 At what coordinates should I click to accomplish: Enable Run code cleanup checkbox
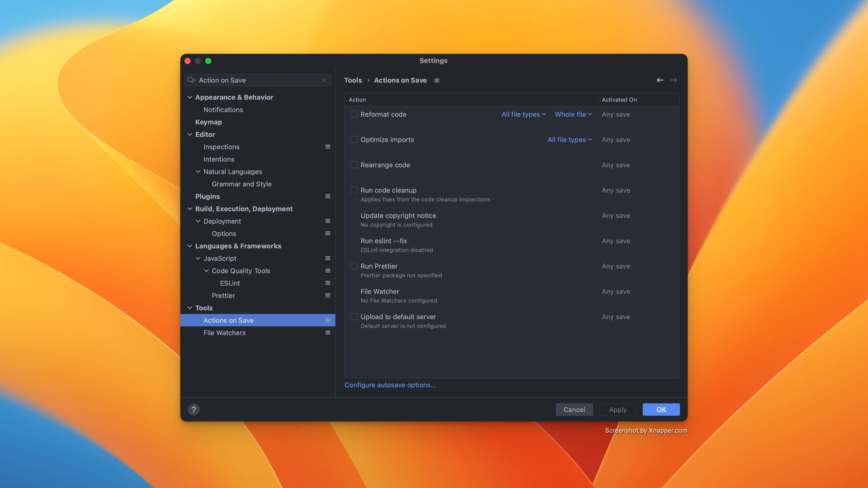354,190
